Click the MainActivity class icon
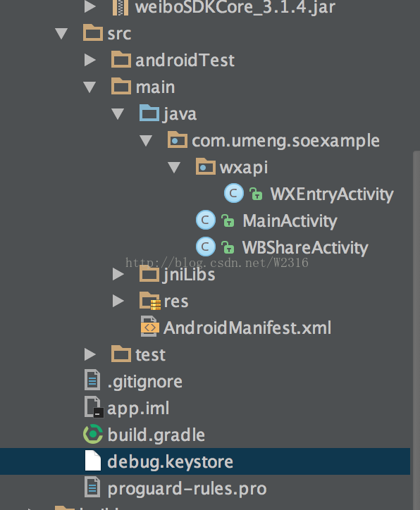 tap(206, 220)
